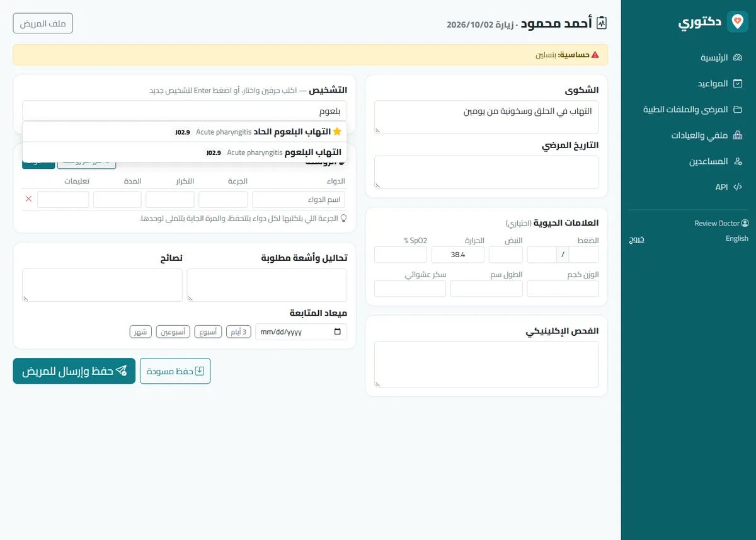Open the الرئيسية sidebar page
This screenshot has height=540, width=756.
coord(689,57)
